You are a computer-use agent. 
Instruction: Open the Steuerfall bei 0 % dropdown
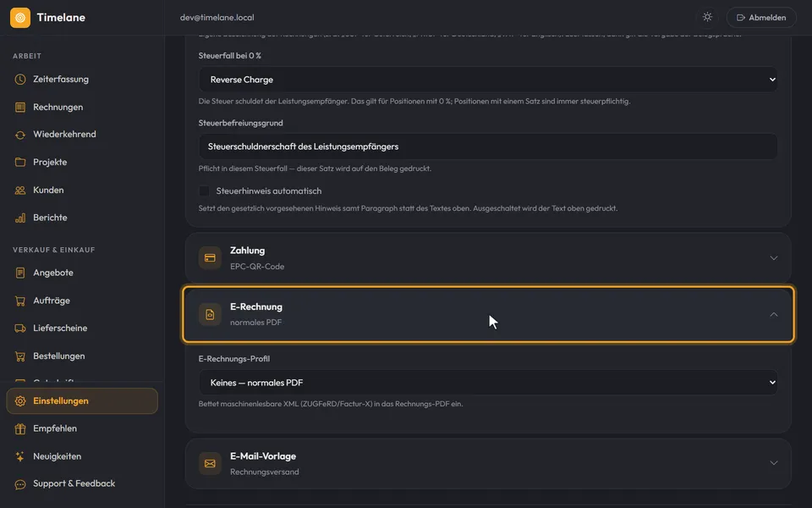(488, 80)
